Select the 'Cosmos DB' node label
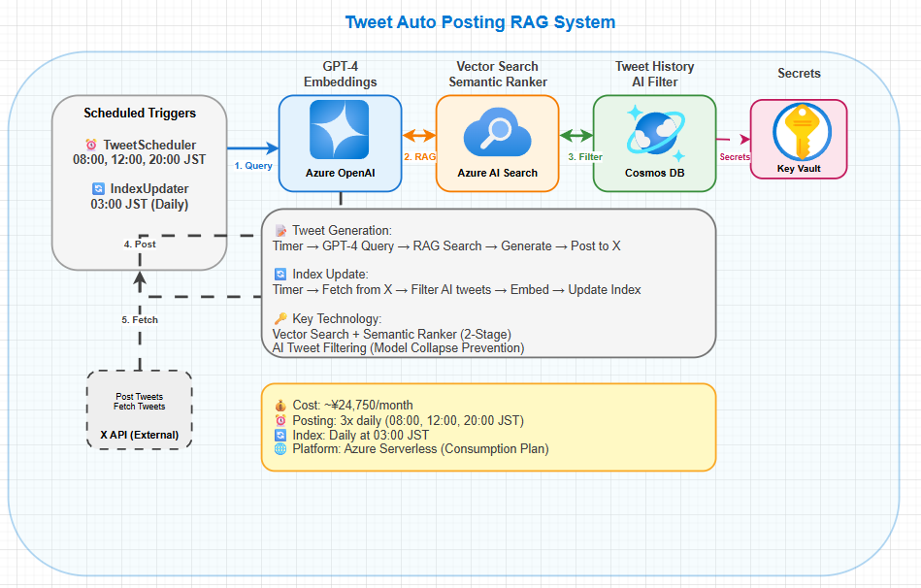Viewport: 921px width, 588px height. pos(655,174)
